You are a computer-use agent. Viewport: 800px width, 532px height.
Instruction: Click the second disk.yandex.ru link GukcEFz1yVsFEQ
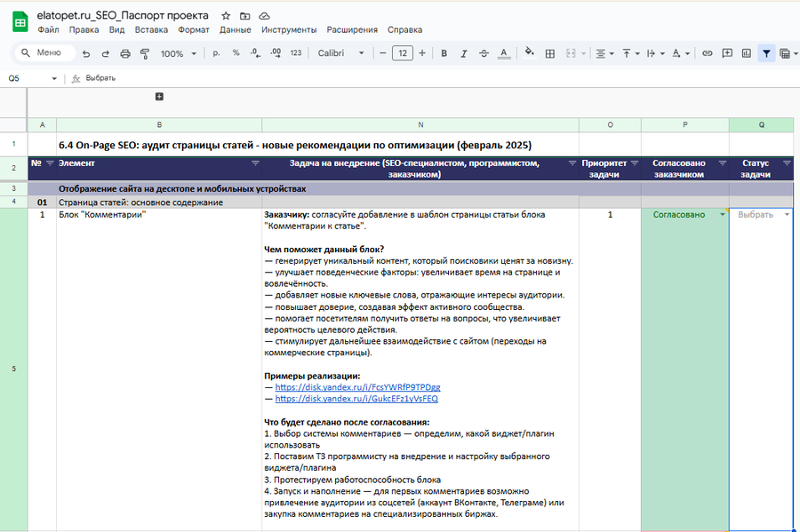click(356, 399)
